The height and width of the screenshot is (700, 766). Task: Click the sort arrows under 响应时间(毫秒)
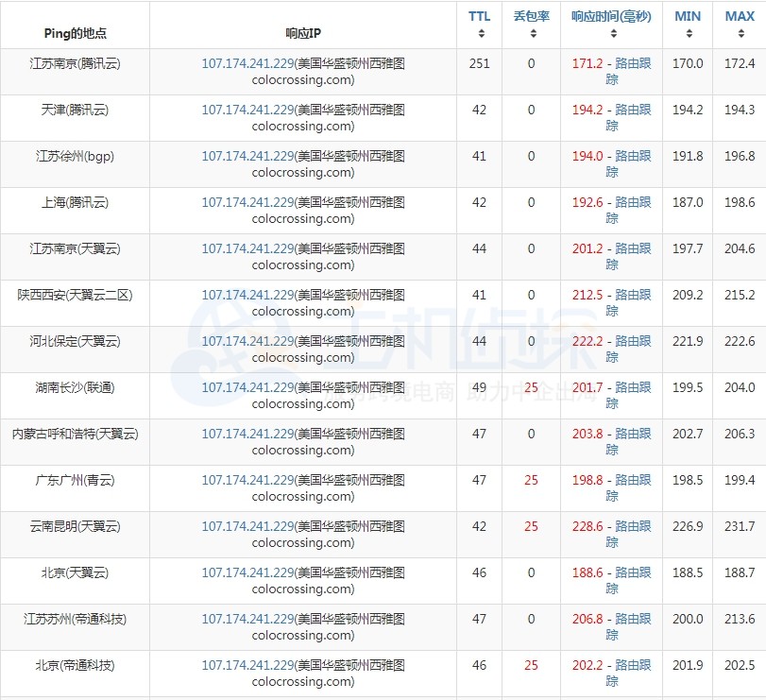(x=611, y=34)
